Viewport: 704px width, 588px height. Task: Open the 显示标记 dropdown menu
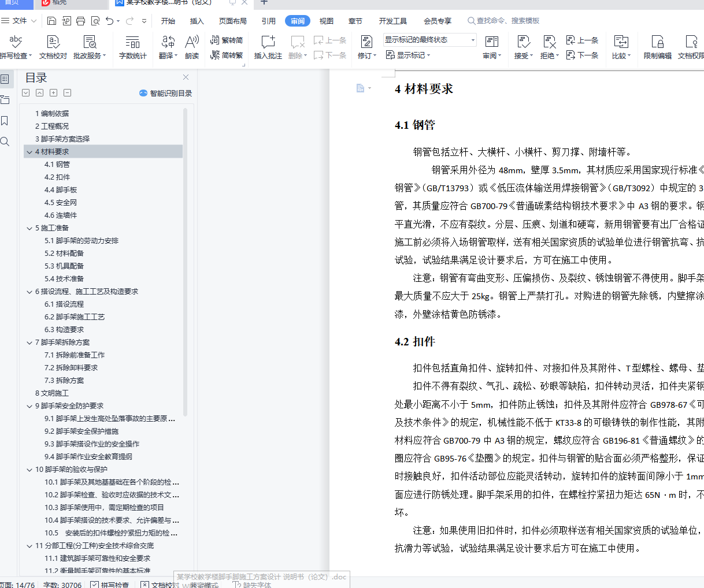[x=408, y=55]
